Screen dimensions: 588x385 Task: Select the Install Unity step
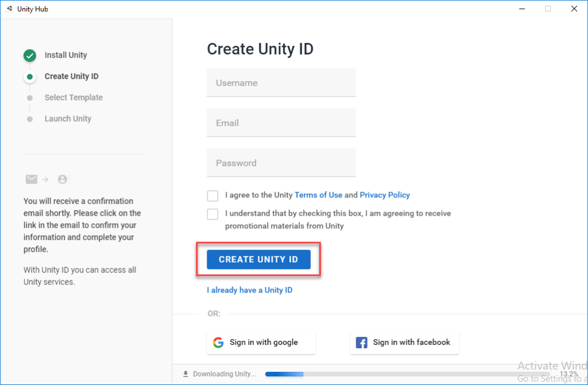[x=65, y=56]
